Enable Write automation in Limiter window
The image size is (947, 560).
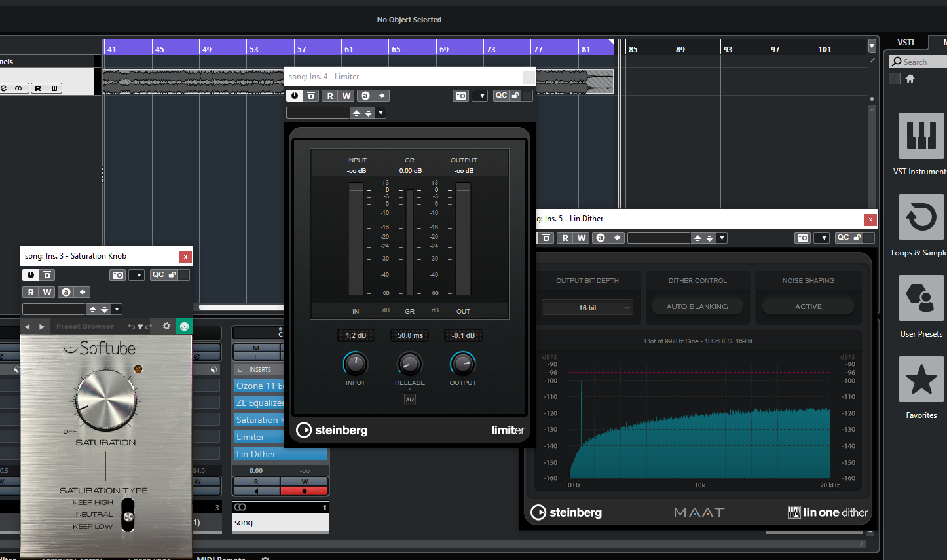coord(346,96)
